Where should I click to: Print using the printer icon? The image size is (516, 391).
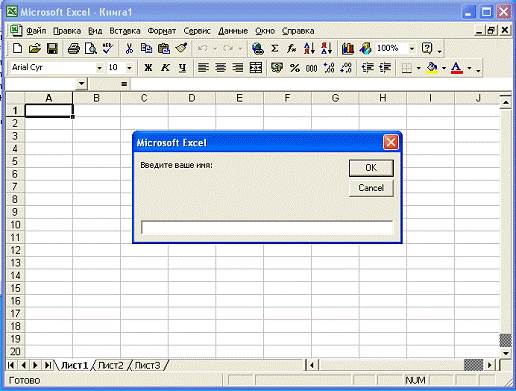coord(74,49)
